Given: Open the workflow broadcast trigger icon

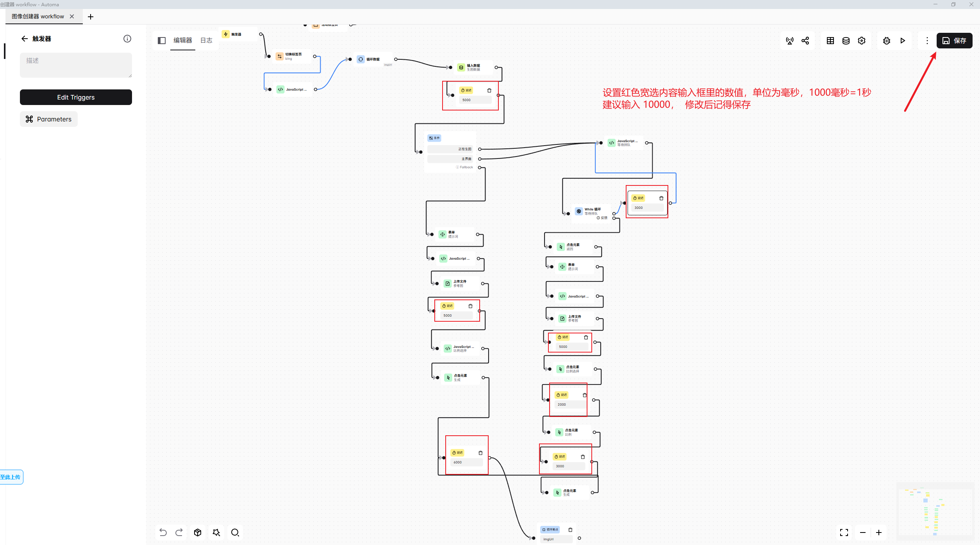Looking at the screenshot, I should (x=790, y=41).
